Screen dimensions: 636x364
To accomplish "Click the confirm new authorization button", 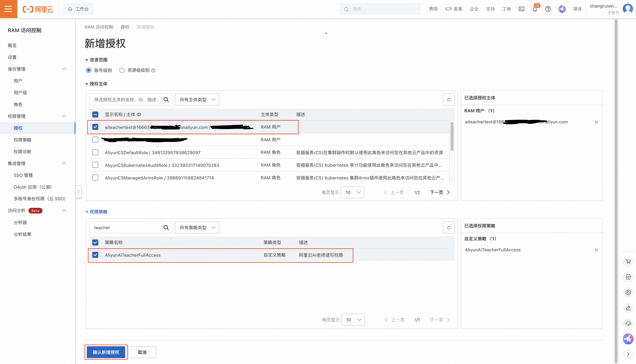I will 106,352.
